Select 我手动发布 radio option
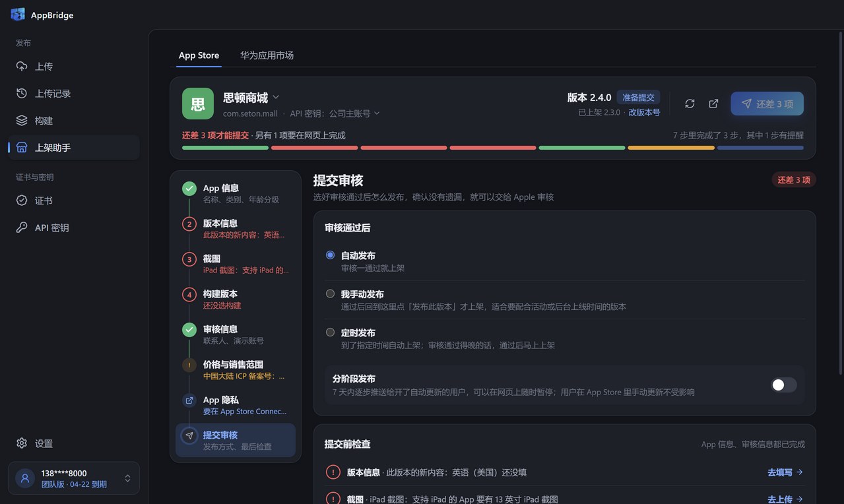Image resolution: width=844 pixels, height=504 pixels. (330, 294)
